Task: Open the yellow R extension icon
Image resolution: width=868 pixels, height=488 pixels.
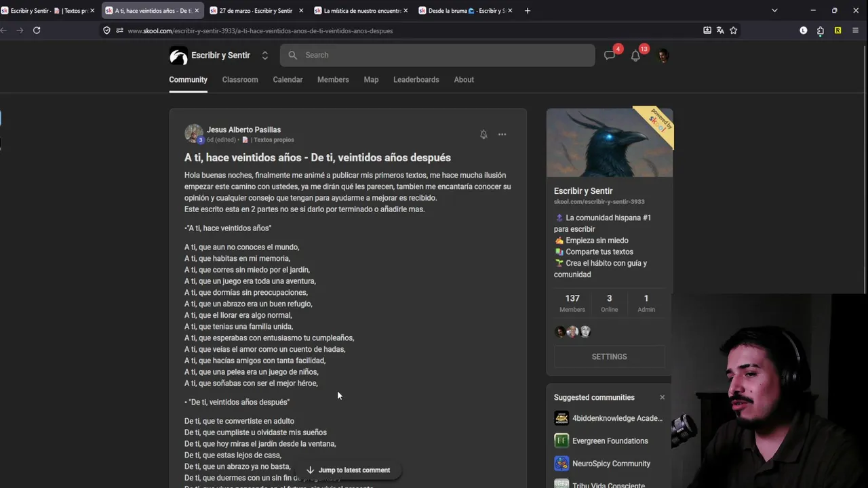Action: [837, 30]
